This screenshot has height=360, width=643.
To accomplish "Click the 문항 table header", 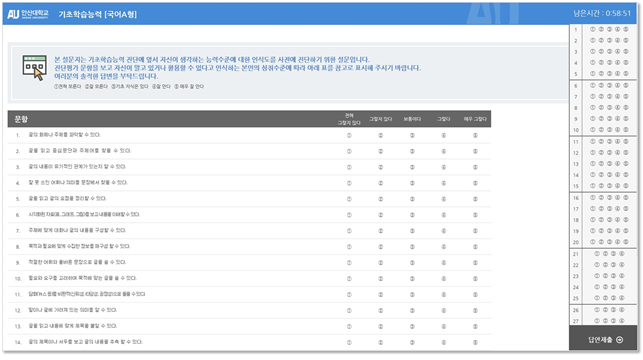I will tap(21, 119).
